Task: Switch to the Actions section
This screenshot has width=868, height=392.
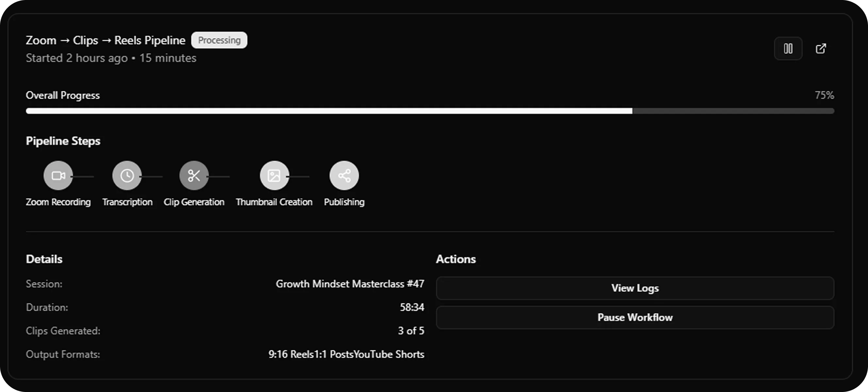Action: tap(456, 259)
